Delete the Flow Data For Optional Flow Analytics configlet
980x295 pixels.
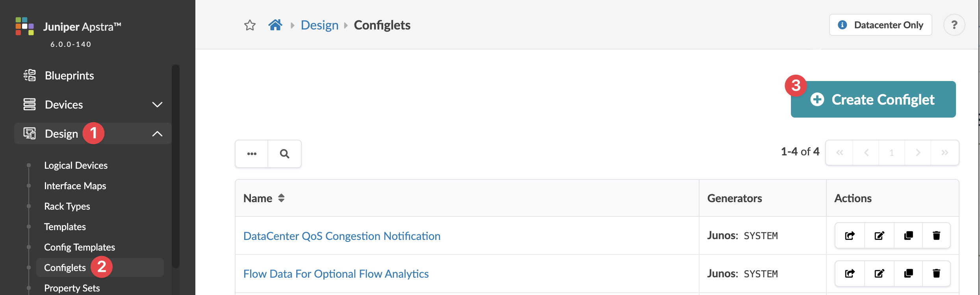[x=936, y=273]
